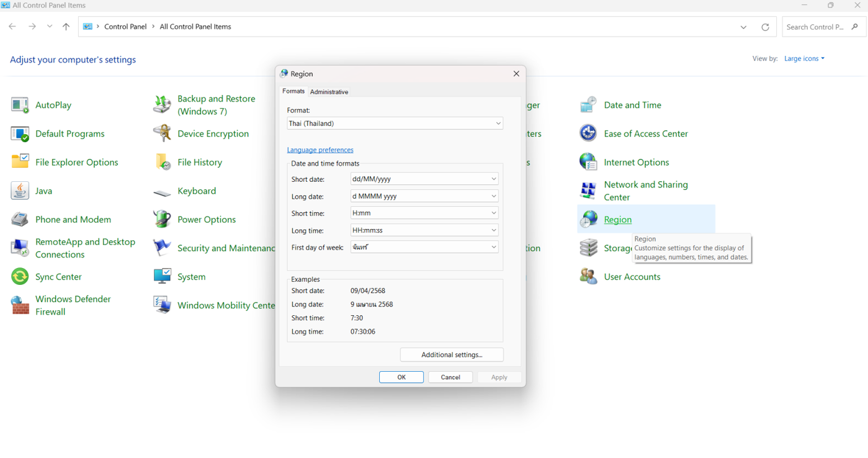Open Security and Maintenance flag icon
The image size is (868, 458).
(162, 248)
